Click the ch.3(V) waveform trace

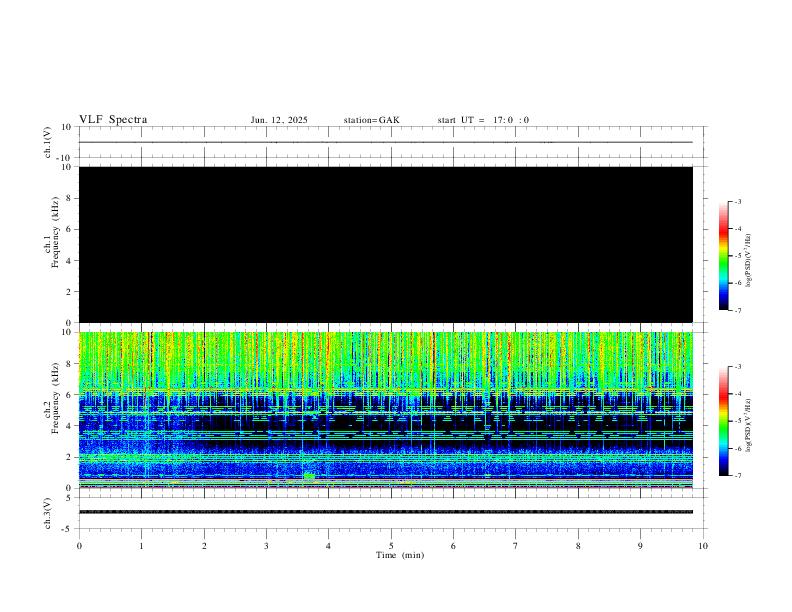(386, 512)
